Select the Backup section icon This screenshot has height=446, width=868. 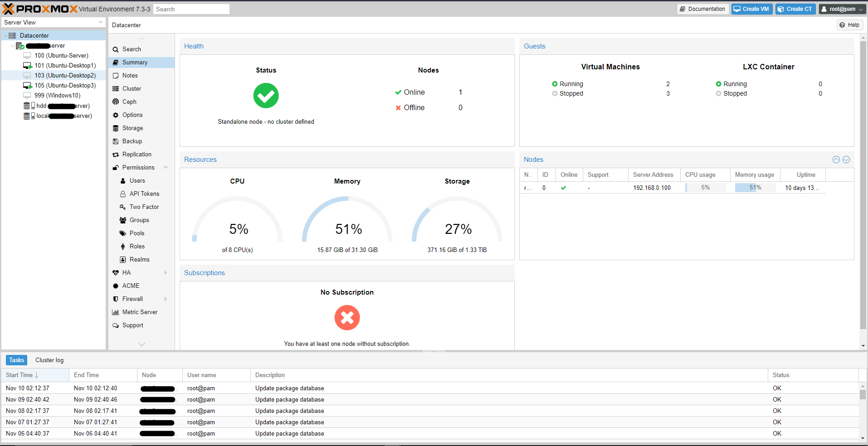coord(116,141)
